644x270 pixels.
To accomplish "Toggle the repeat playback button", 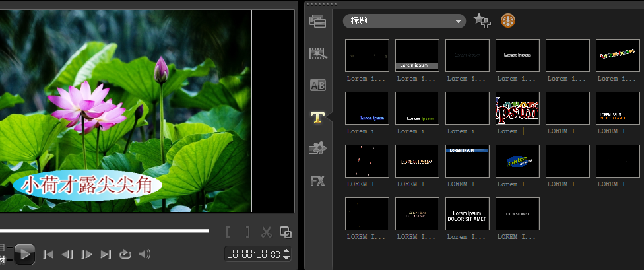I will [x=125, y=253].
